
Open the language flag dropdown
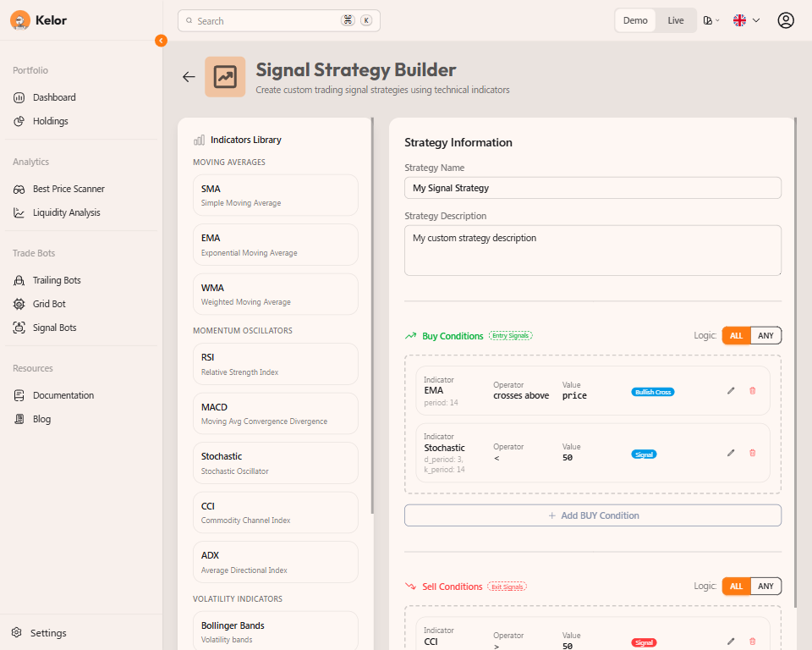point(745,20)
